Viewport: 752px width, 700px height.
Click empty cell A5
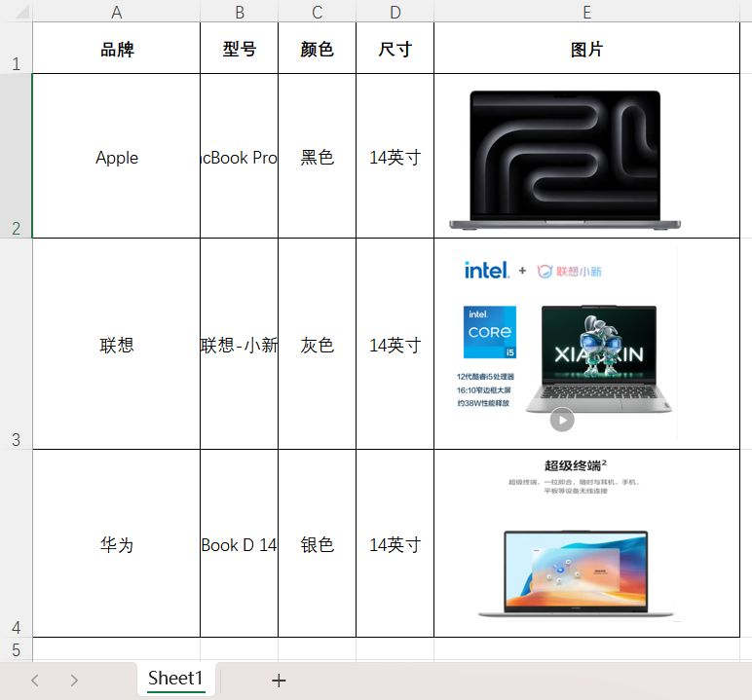(x=117, y=649)
